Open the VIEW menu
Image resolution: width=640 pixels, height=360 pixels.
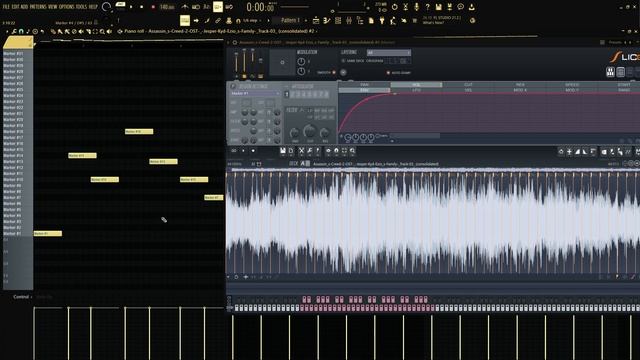coord(53,7)
